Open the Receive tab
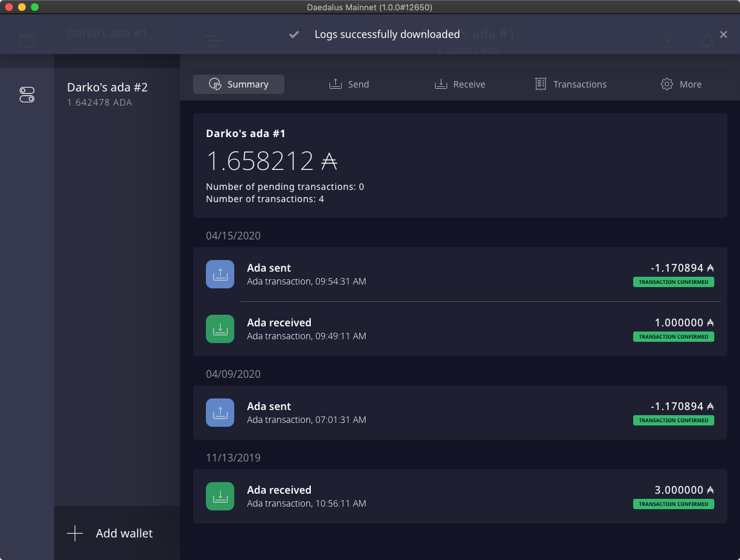Screen dimensions: 740x560 click(459, 84)
